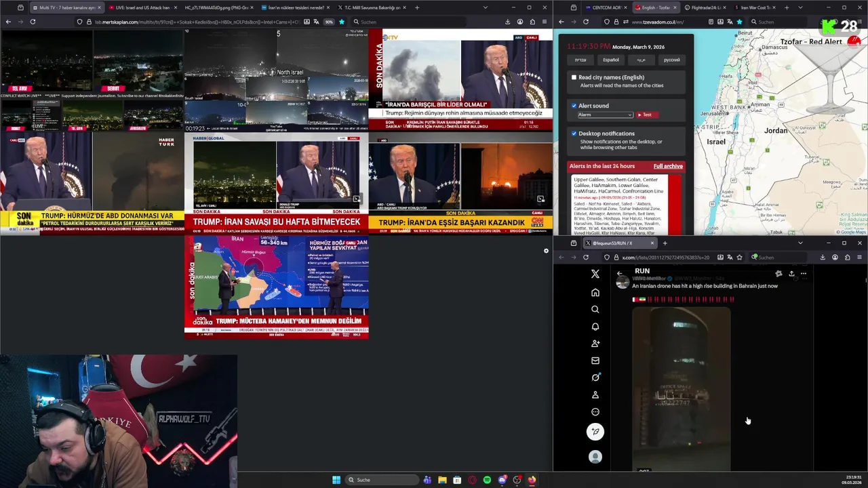This screenshot has height=488, width=868.
Task: Reload the Tzofar browser page
Action: pyautogui.click(x=586, y=22)
